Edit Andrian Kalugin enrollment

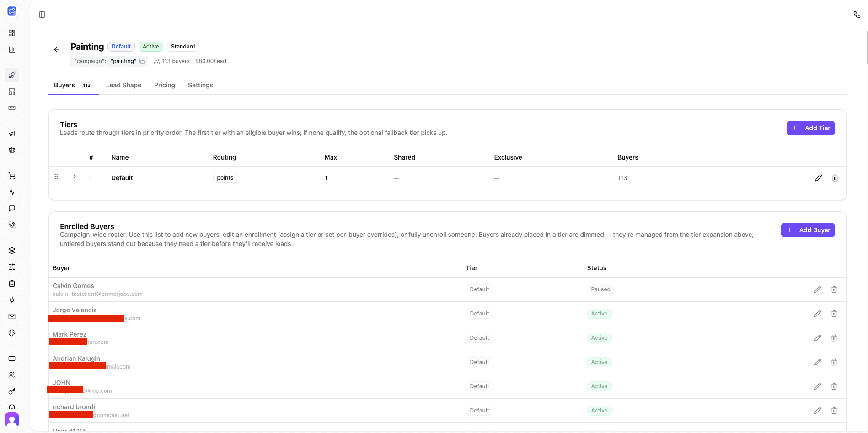tap(818, 362)
